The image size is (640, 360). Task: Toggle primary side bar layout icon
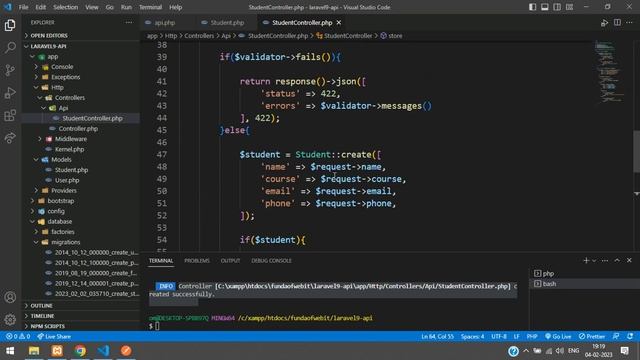[x=533, y=7]
